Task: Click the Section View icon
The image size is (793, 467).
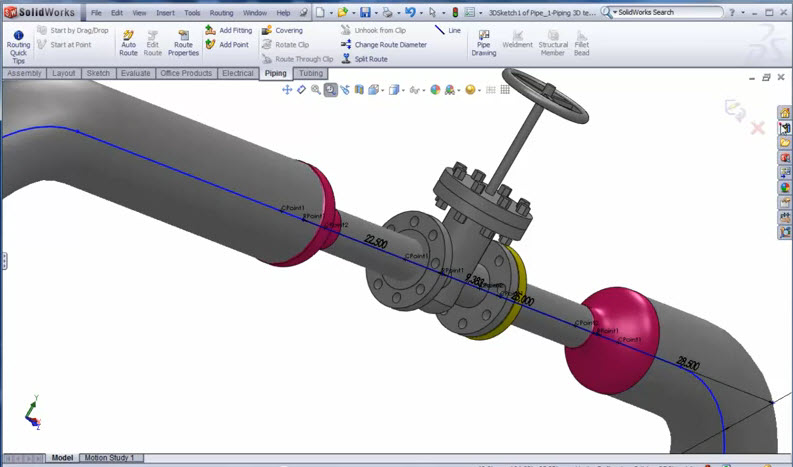Action: coord(359,90)
